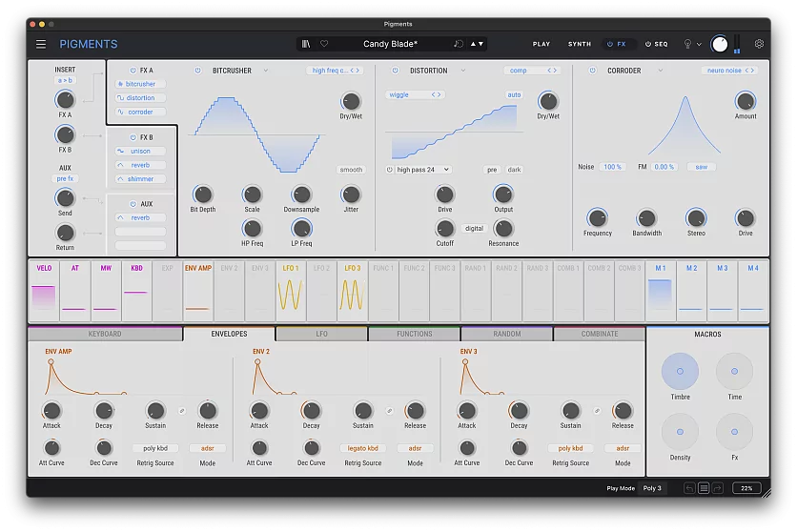Click the 22% CPU meter
The image size is (797, 532).
(x=746, y=488)
